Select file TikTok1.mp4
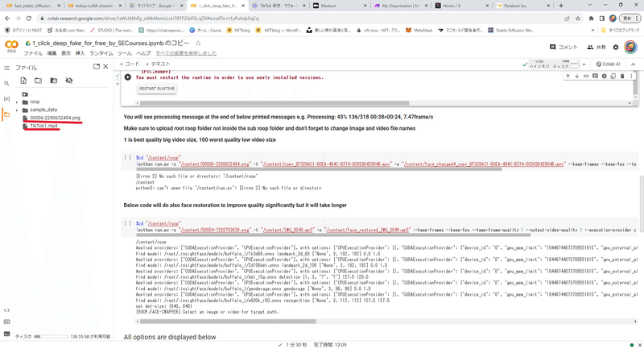Image resolution: width=644 pixels, height=349 pixels. 43,126
